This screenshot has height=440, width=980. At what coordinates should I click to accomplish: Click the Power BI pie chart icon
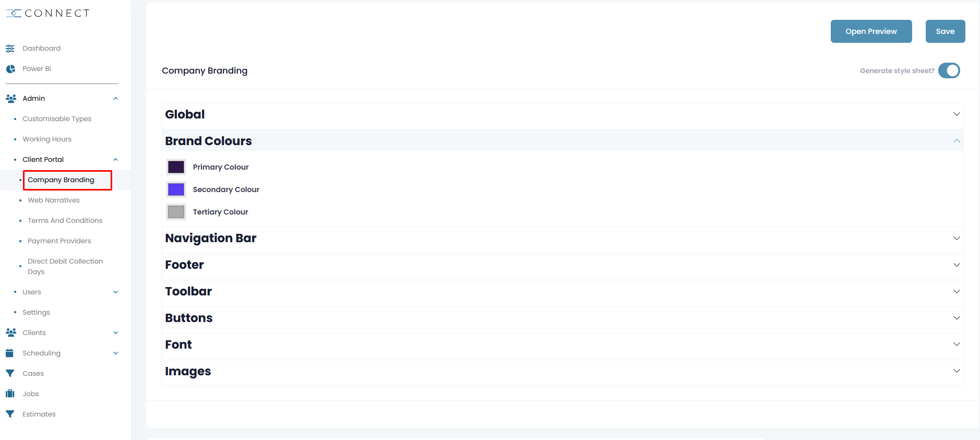point(10,69)
